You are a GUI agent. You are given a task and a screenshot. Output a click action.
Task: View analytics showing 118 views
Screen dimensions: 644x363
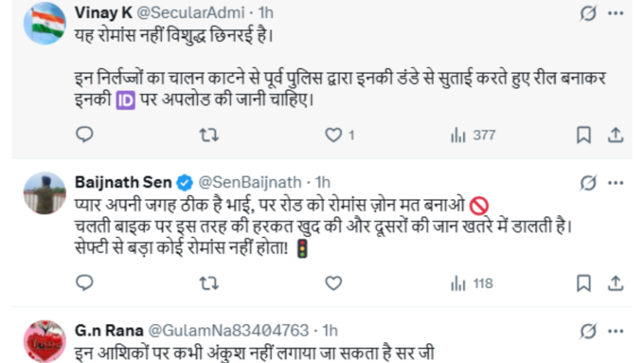pyautogui.click(x=472, y=283)
